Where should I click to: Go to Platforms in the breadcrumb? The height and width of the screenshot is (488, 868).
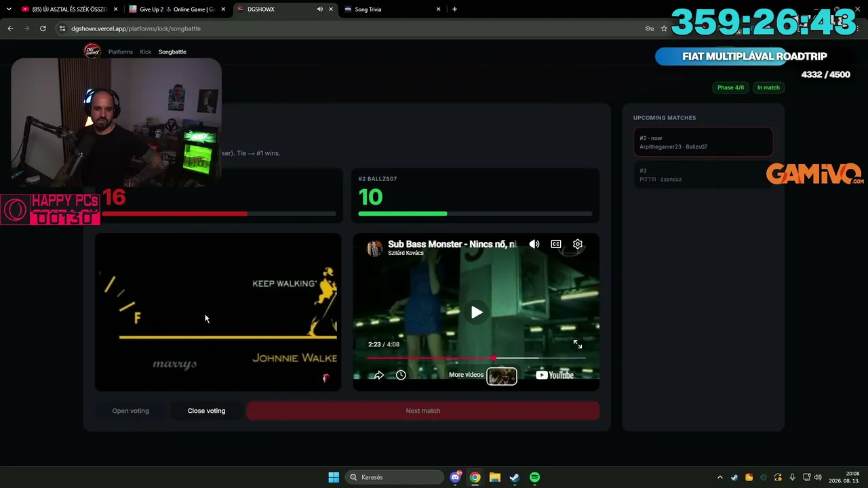pos(121,52)
